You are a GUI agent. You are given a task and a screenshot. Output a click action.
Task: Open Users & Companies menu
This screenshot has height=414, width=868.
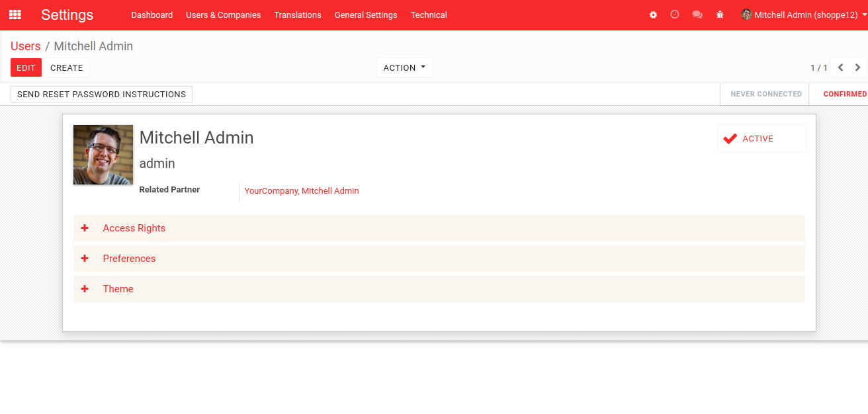[x=224, y=15]
